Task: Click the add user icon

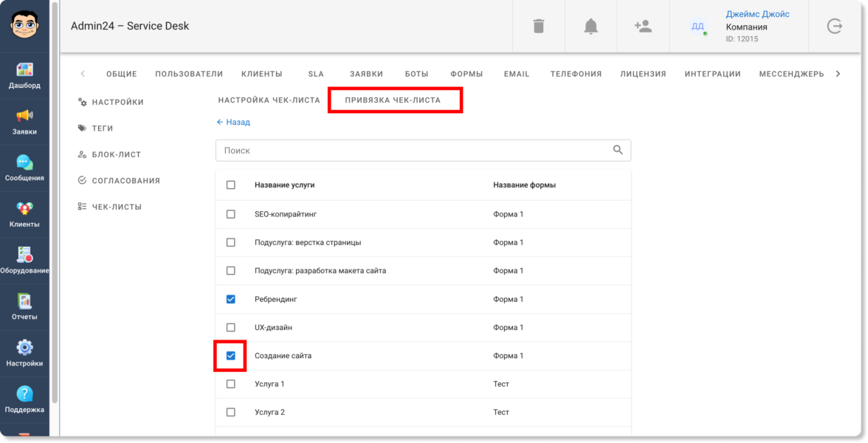Action: click(x=643, y=27)
